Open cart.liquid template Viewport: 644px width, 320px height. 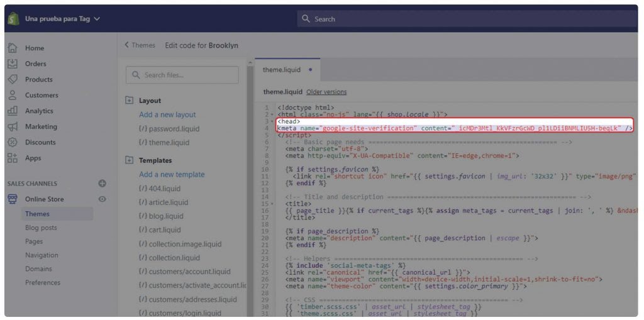tap(160, 229)
